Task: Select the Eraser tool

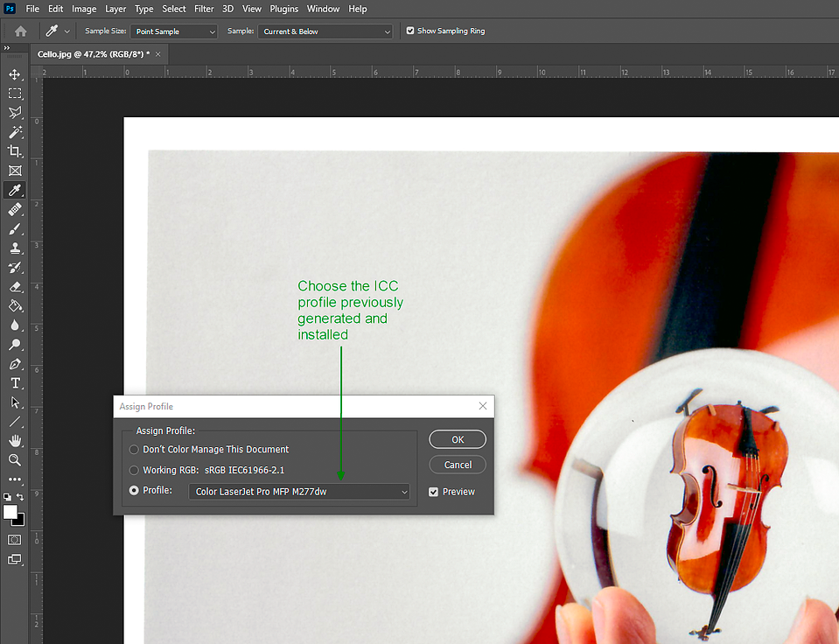Action: (15, 287)
